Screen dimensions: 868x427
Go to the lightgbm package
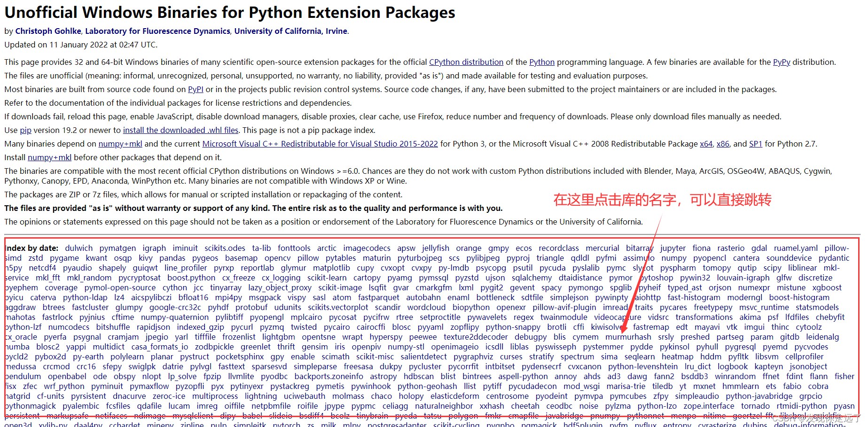point(278,337)
